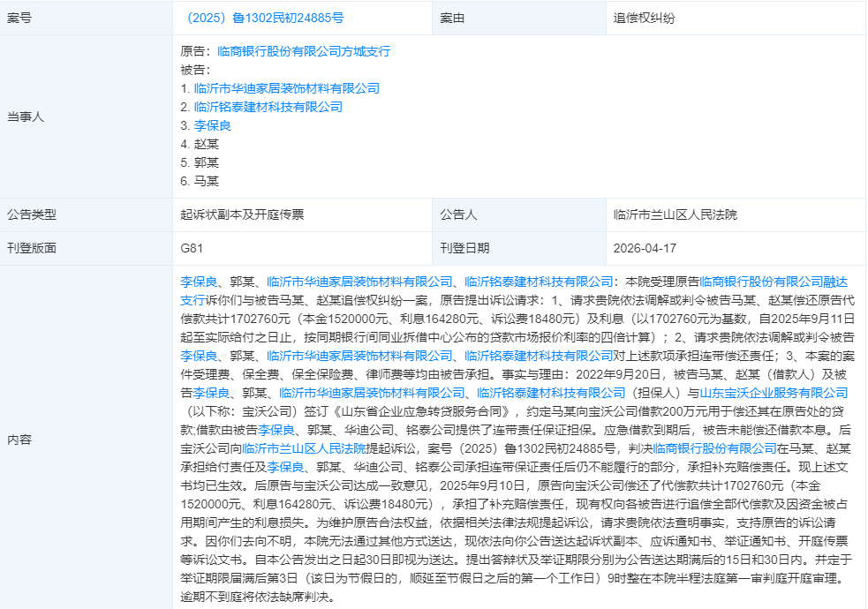Click the 公告类型 row label
Screen dimensions: 868x609
click(32, 214)
